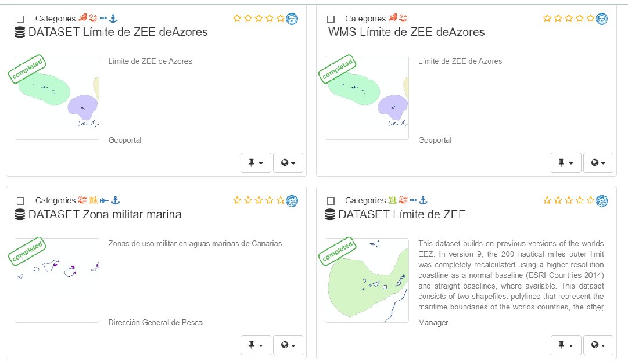Image resolution: width=628 pixels, height=364 pixels.
Task: Click the anchor category icon on DATASET Límite de ZEE deAzores
Action: [113, 18]
